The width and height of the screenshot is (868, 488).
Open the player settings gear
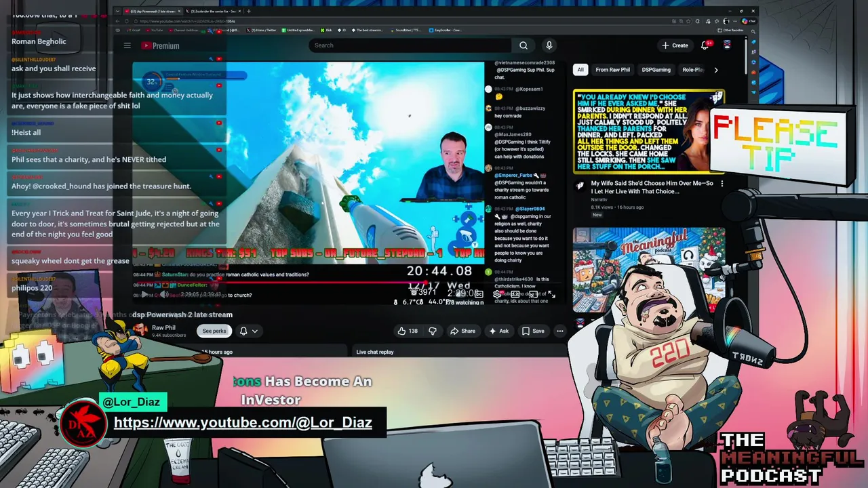497,294
